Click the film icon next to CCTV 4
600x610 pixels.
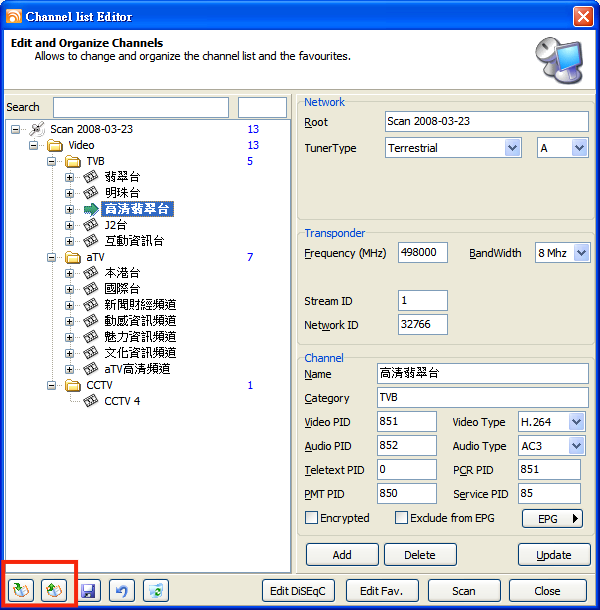[91, 401]
